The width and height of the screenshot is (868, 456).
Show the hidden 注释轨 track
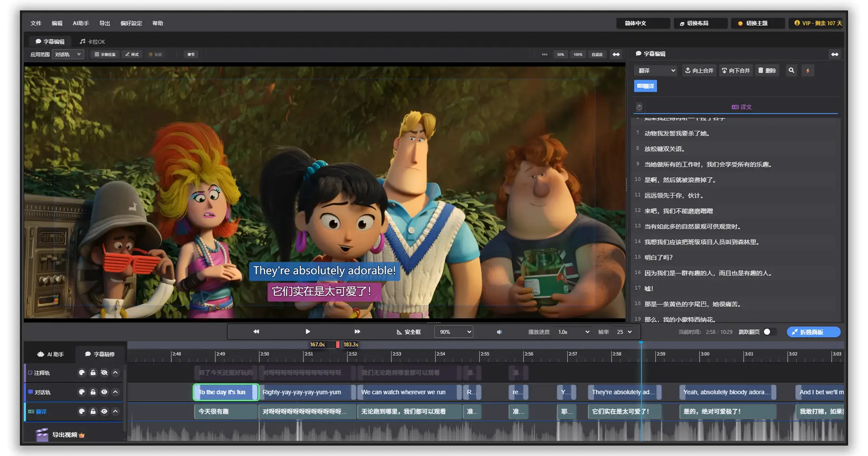pyautogui.click(x=104, y=373)
